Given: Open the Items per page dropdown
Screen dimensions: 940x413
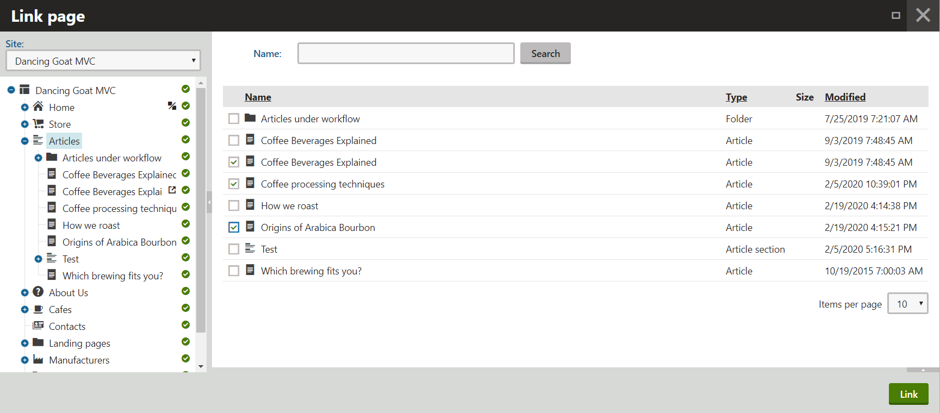Looking at the screenshot, I should (908, 304).
